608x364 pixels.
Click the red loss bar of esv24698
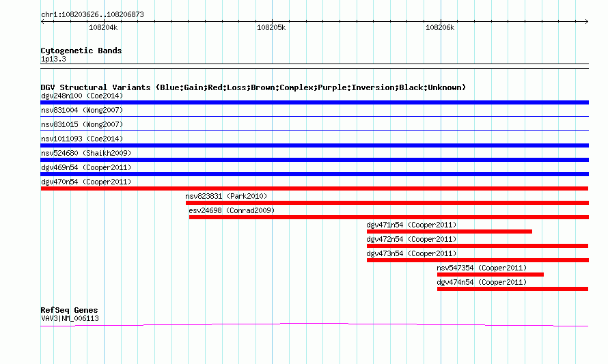pos(389,217)
